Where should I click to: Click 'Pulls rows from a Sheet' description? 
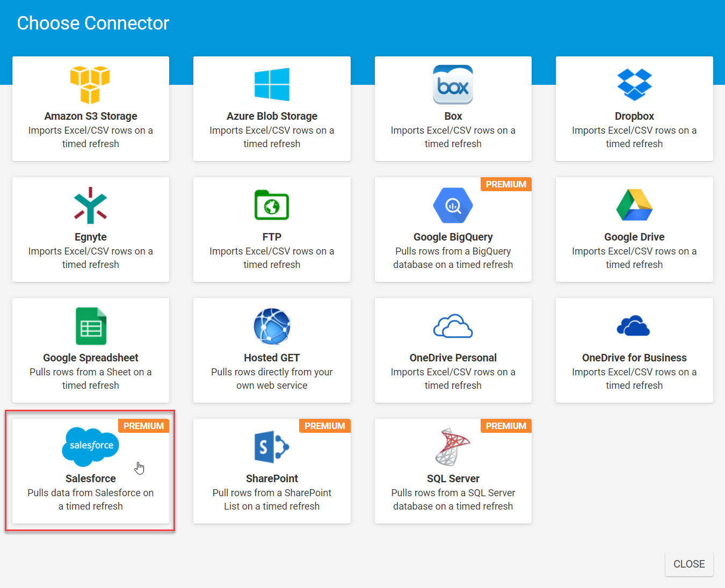tap(90, 379)
